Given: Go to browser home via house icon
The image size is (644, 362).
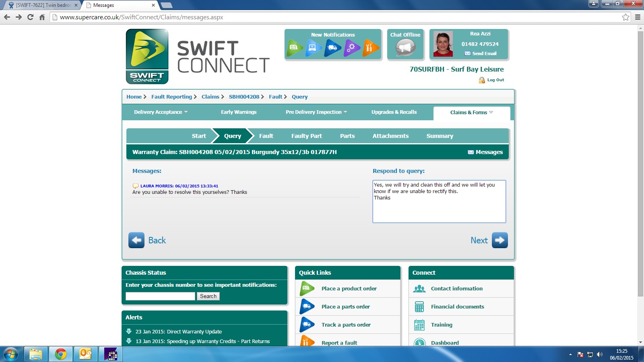Looking at the screenshot, I should 42,17.
